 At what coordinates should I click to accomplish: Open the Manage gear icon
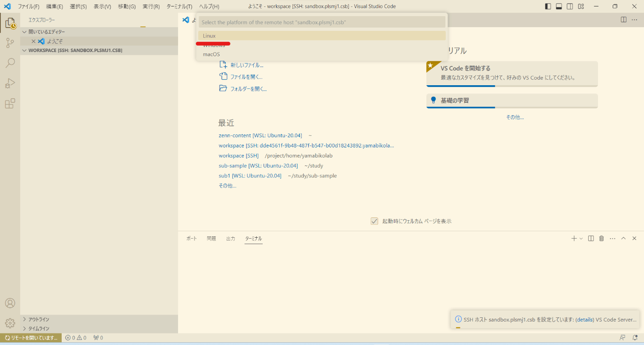[x=10, y=323]
